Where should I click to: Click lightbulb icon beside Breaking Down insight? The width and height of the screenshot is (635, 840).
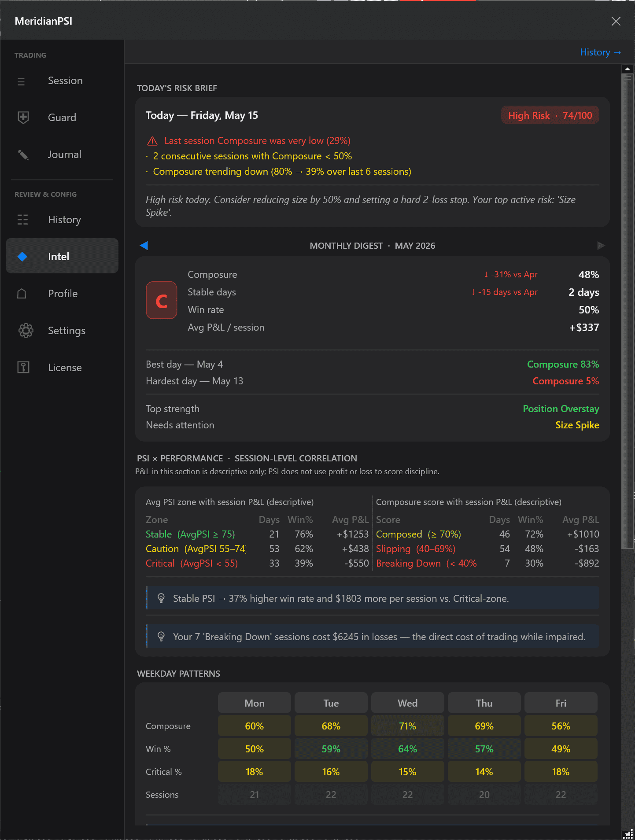(161, 637)
